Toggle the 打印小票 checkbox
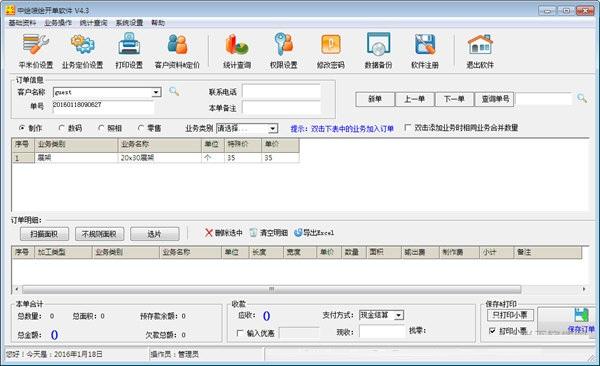The image size is (600, 366). click(492, 330)
